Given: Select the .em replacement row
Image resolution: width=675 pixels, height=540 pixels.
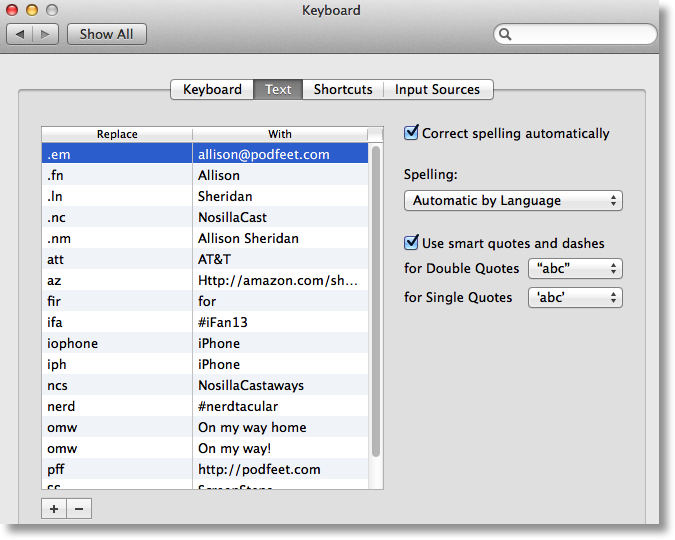Looking at the screenshot, I should tap(205, 155).
